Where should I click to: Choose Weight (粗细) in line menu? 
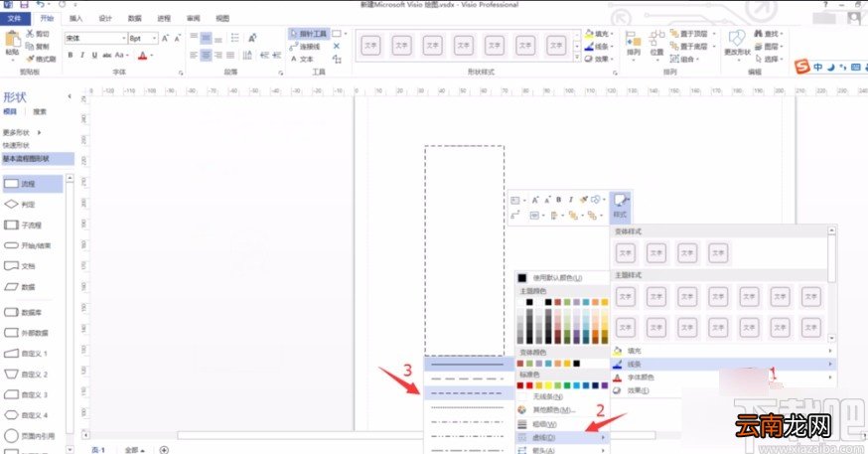point(562,424)
